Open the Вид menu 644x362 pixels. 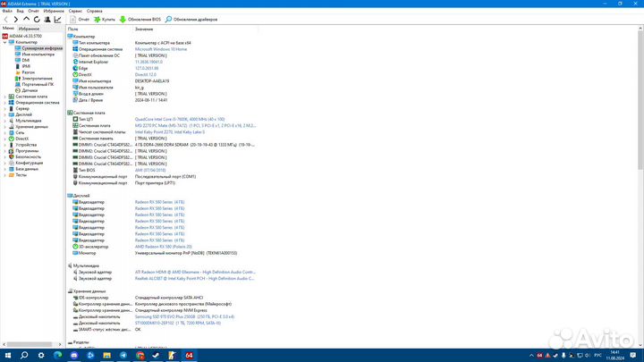tap(20, 11)
